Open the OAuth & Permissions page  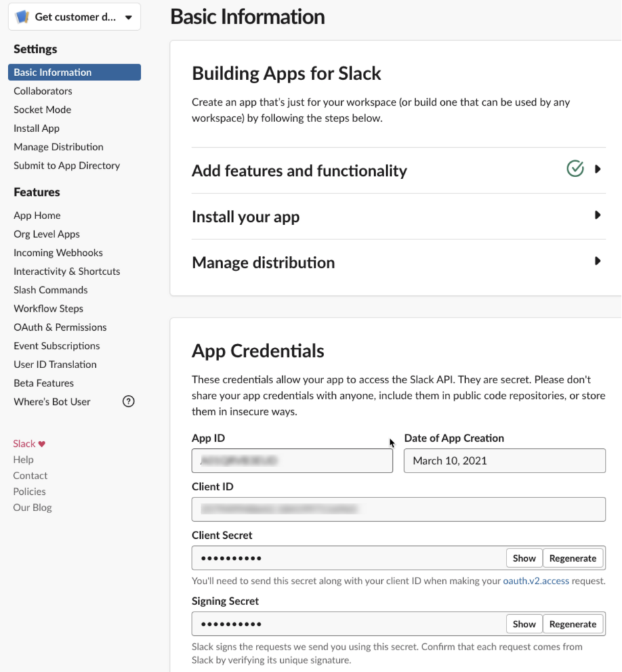click(60, 327)
